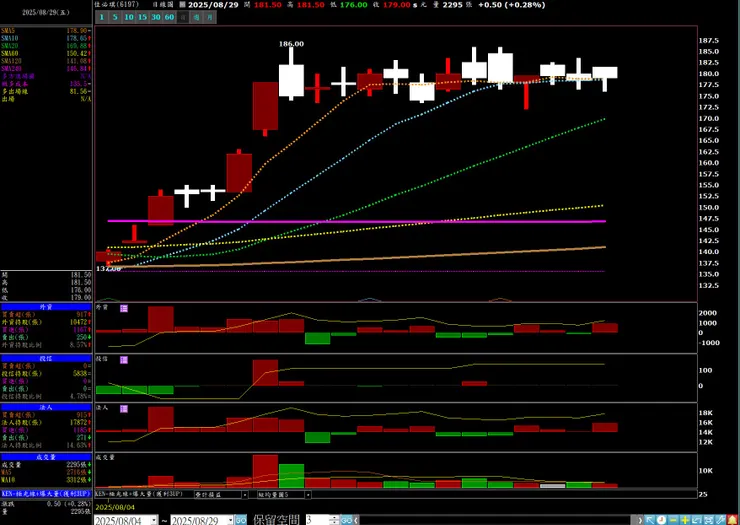Viewport: 740px width, 525px height.
Task: Click the tallest green volume bar
Action: click(292, 476)
